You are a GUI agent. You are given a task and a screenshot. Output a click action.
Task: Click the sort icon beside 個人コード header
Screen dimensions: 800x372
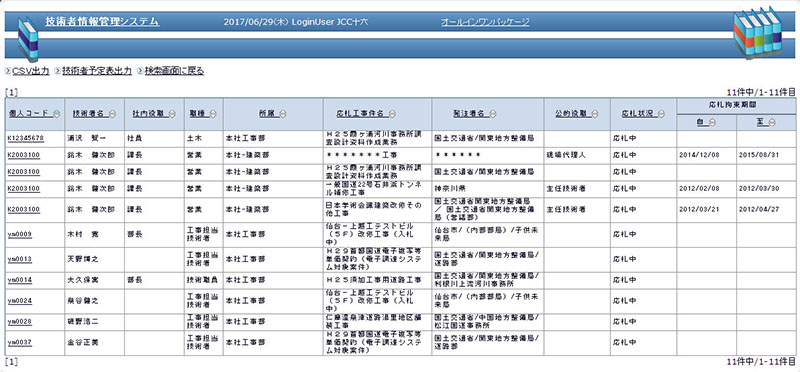(x=57, y=114)
